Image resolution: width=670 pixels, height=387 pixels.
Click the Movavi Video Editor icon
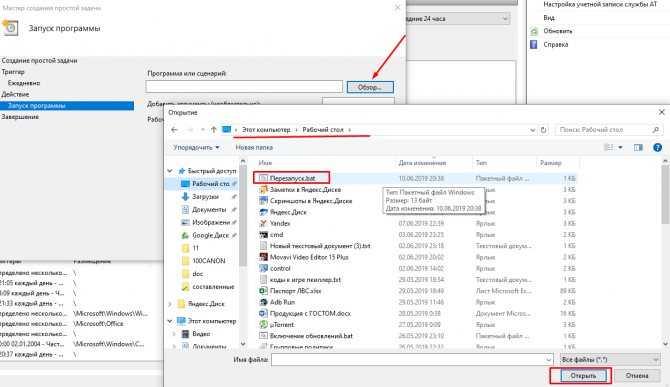[264, 257]
